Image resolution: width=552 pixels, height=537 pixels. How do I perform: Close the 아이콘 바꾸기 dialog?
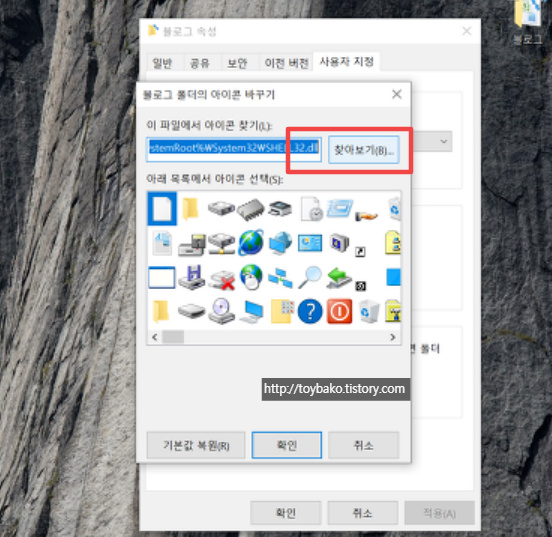pyautogui.click(x=397, y=94)
